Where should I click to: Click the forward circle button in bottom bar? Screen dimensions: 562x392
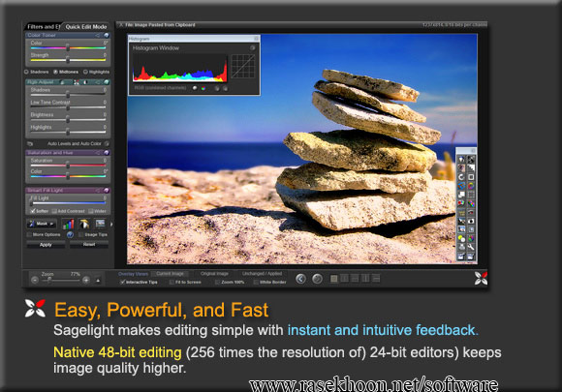click(317, 279)
